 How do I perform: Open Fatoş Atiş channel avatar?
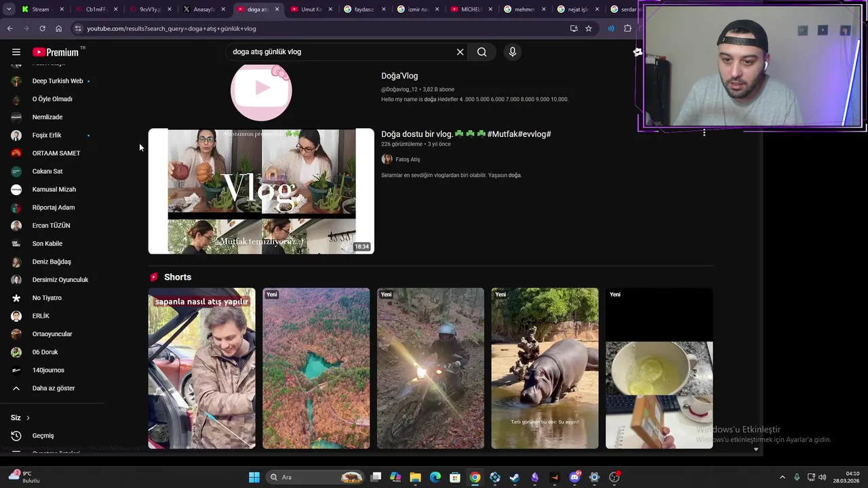387,159
